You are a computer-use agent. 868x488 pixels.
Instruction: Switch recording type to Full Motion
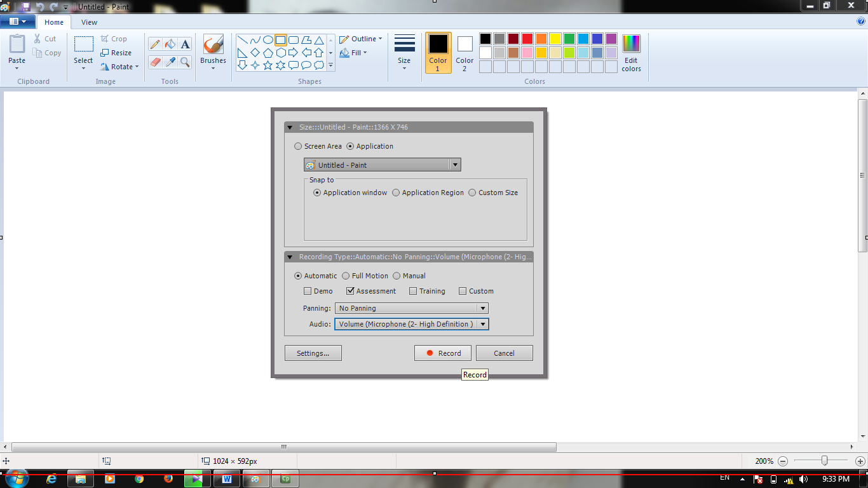(x=346, y=276)
